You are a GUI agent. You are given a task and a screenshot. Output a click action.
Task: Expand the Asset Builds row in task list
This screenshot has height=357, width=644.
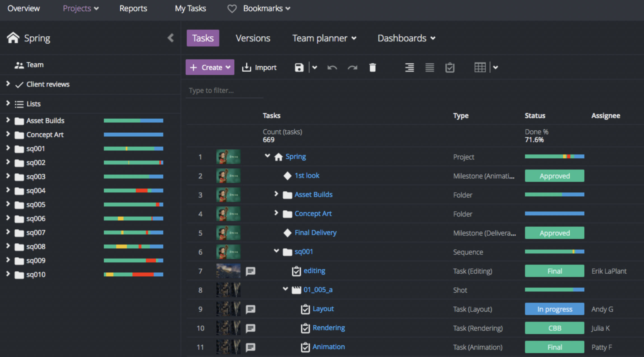(276, 194)
